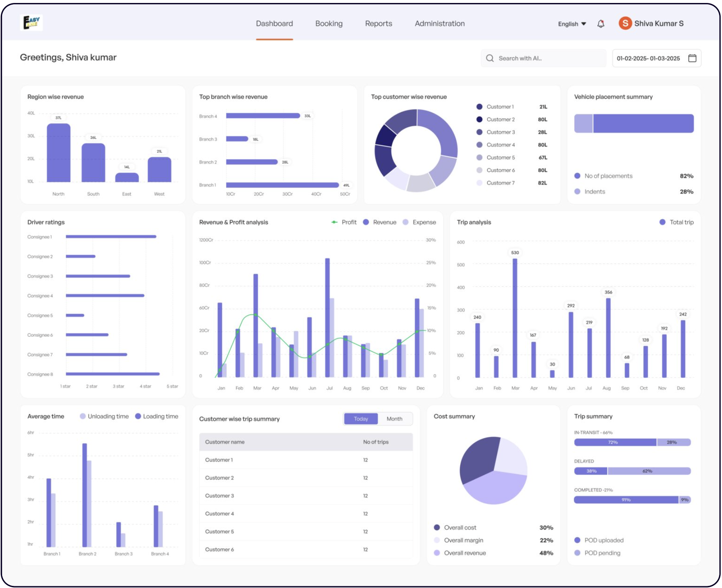Click the Loading time legend dot
Image resolution: width=722 pixels, height=588 pixels.
[138, 416]
